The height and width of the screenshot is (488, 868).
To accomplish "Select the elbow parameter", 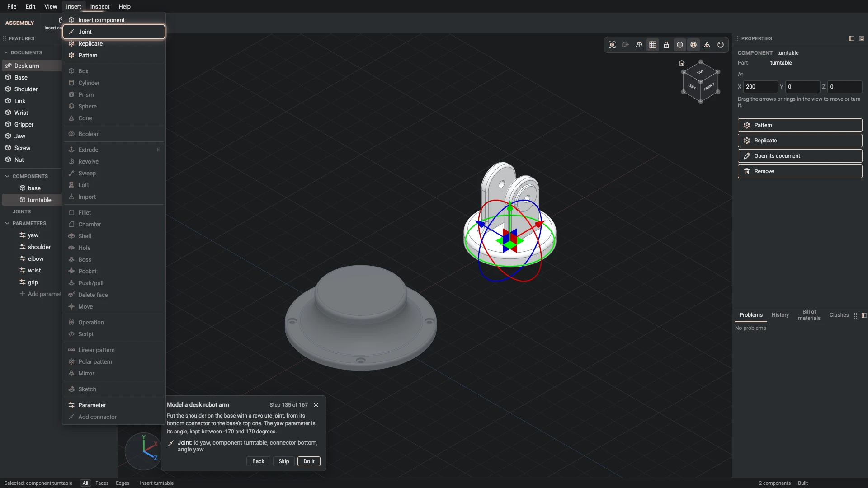I will pyautogui.click(x=32, y=258).
